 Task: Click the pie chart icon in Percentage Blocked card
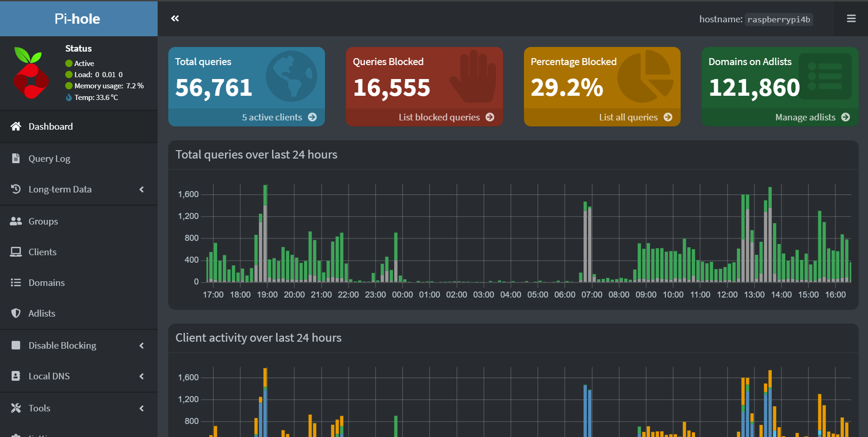coord(645,76)
